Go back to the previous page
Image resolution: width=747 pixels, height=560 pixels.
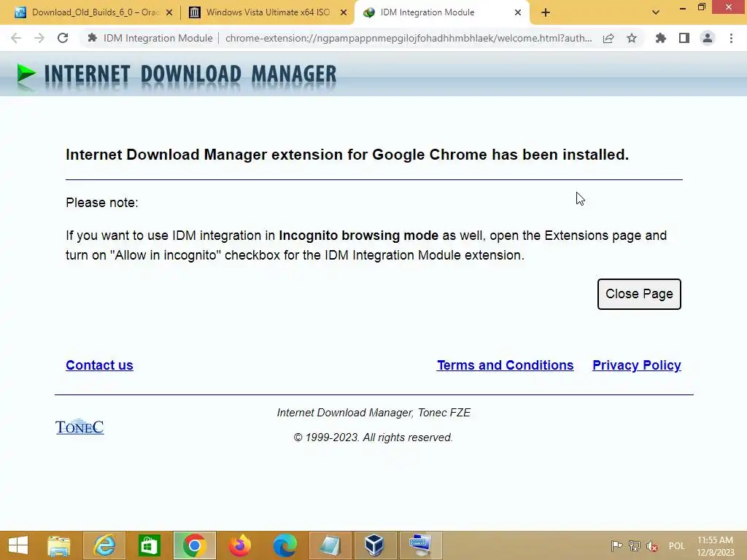[16, 38]
